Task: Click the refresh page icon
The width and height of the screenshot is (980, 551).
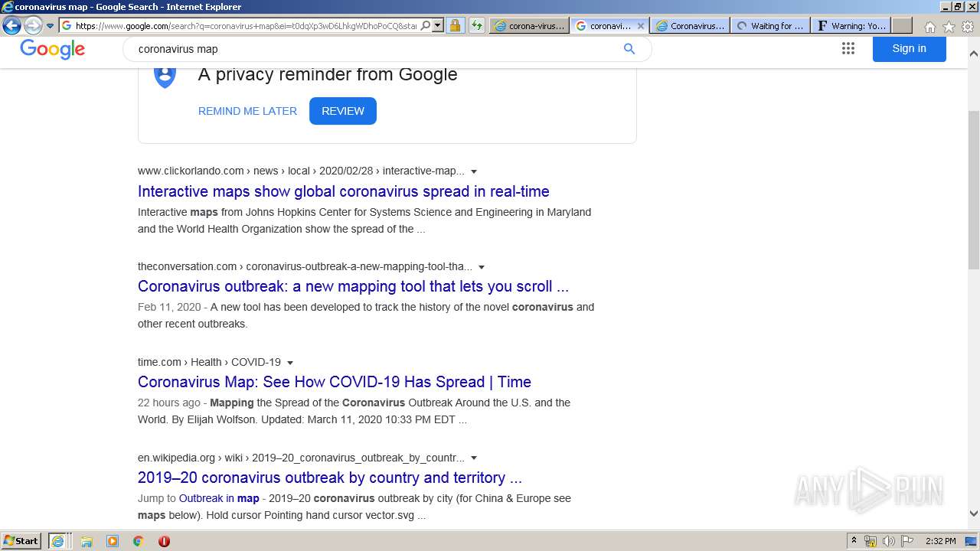Action: click(477, 25)
